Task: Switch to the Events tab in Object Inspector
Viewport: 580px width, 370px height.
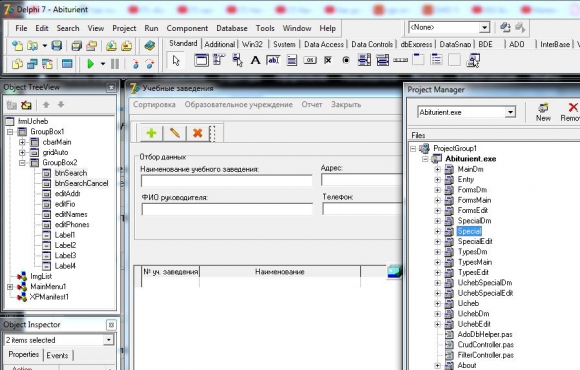Action: pos(57,356)
